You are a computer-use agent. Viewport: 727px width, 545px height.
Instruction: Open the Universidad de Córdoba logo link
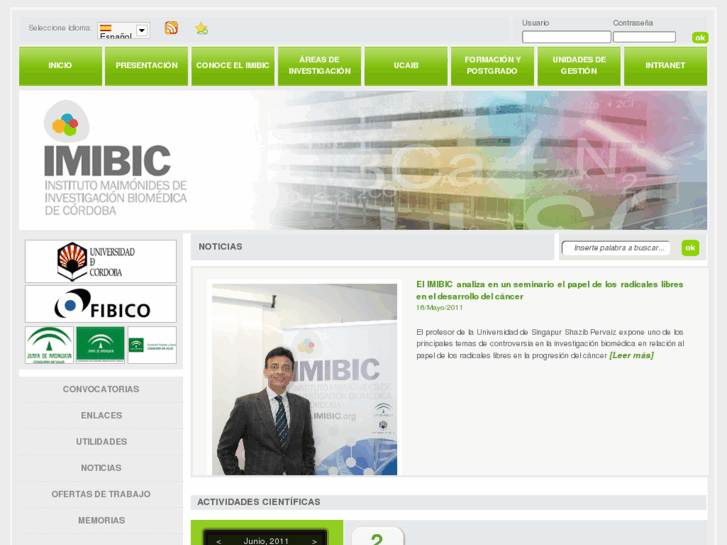point(101,261)
